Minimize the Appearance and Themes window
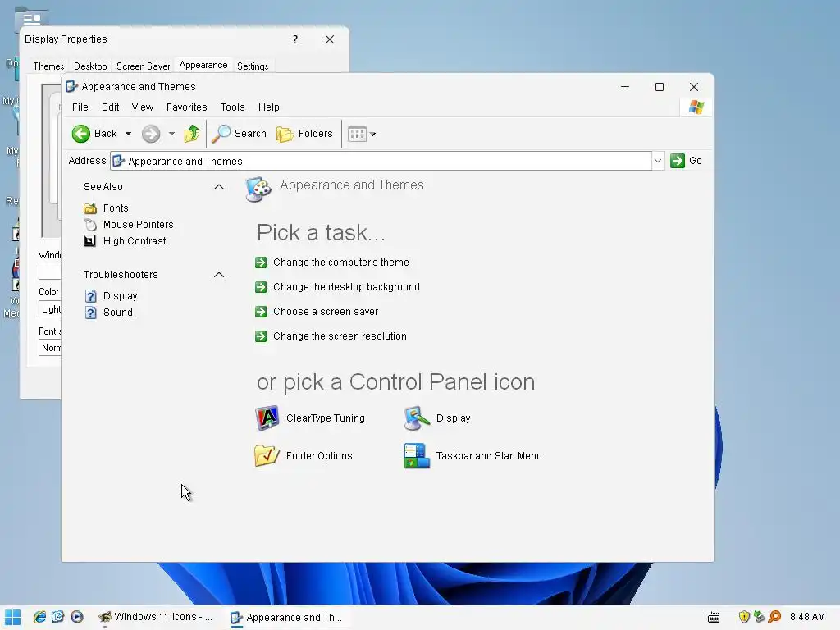The image size is (840, 630). [x=625, y=87]
